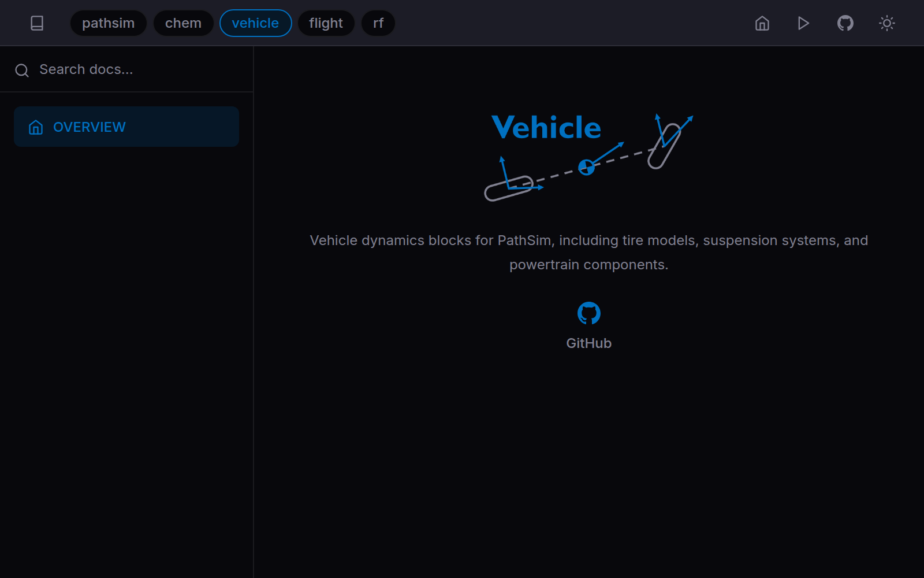Image resolution: width=924 pixels, height=578 pixels.
Task: Click the Vehicle page heading
Action: point(546,128)
